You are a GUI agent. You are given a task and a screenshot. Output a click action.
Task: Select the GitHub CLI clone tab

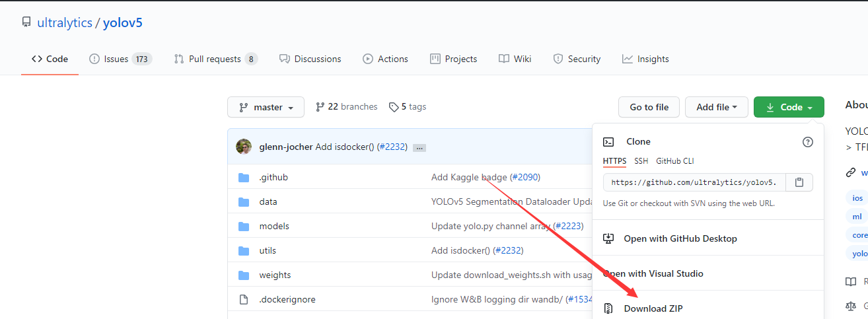click(674, 160)
